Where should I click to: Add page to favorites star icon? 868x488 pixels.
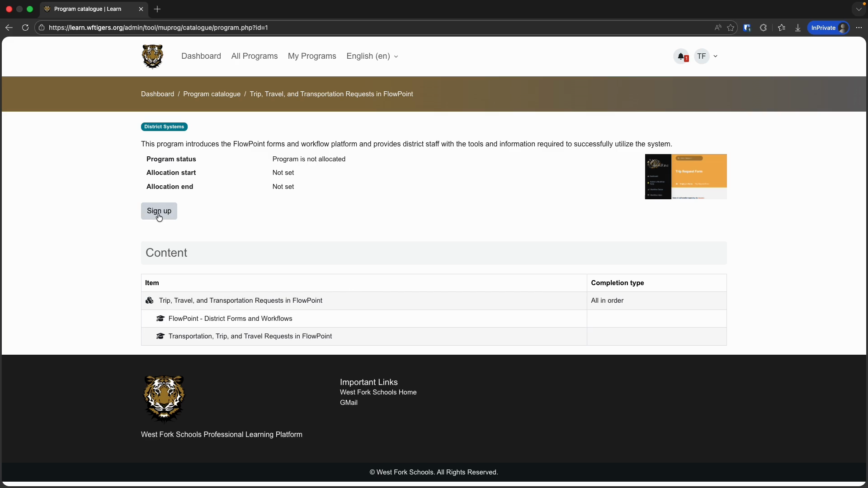(731, 28)
